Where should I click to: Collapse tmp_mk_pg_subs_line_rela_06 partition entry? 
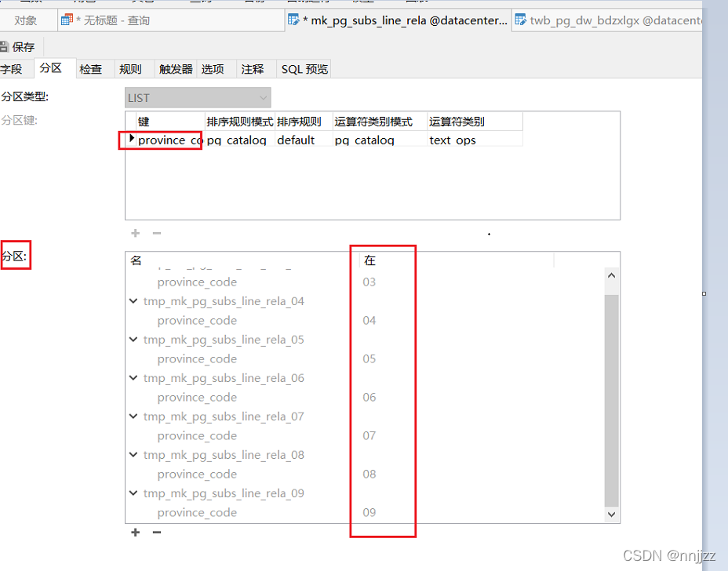(133, 378)
